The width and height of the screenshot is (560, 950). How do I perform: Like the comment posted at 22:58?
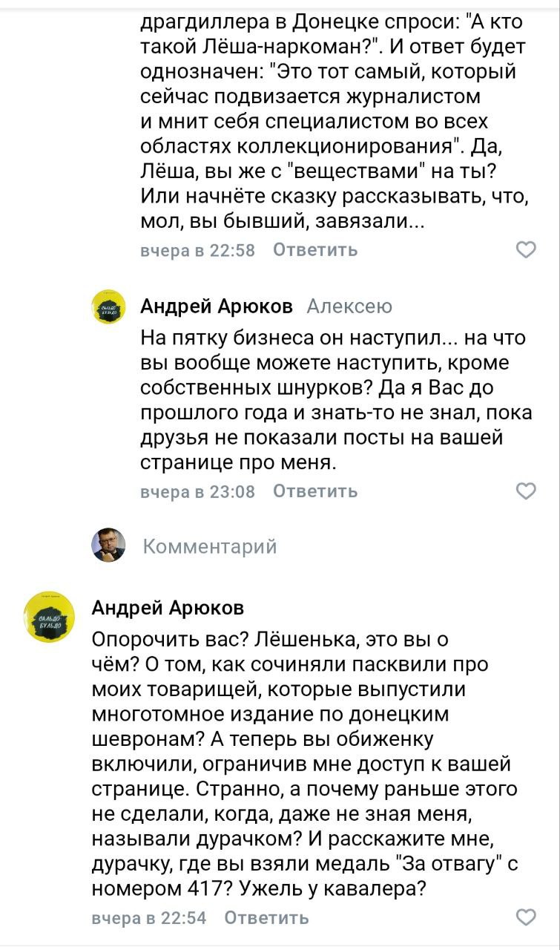[526, 250]
